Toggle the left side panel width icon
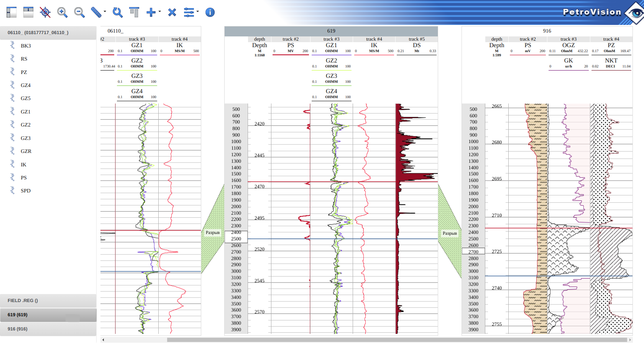Screen dimensions: 644x345 tap(11, 12)
